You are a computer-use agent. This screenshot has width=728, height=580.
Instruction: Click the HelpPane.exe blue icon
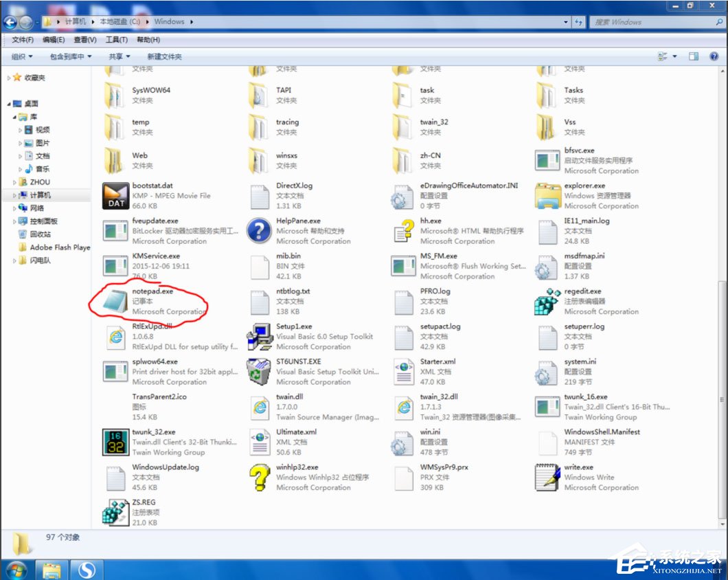tap(258, 230)
